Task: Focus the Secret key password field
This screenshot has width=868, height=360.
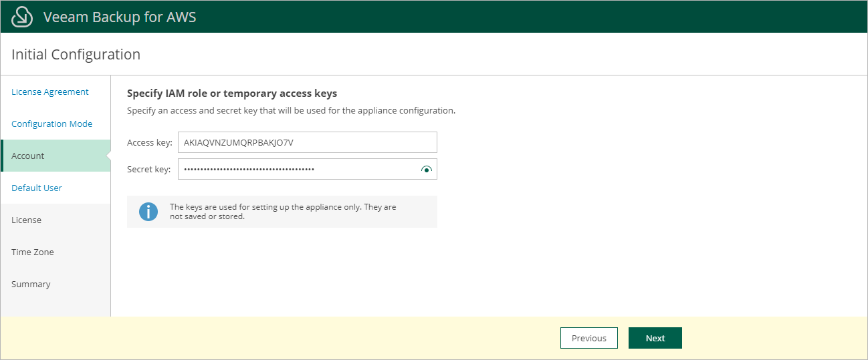Action: pyautogui.click(x=298, y=169)
